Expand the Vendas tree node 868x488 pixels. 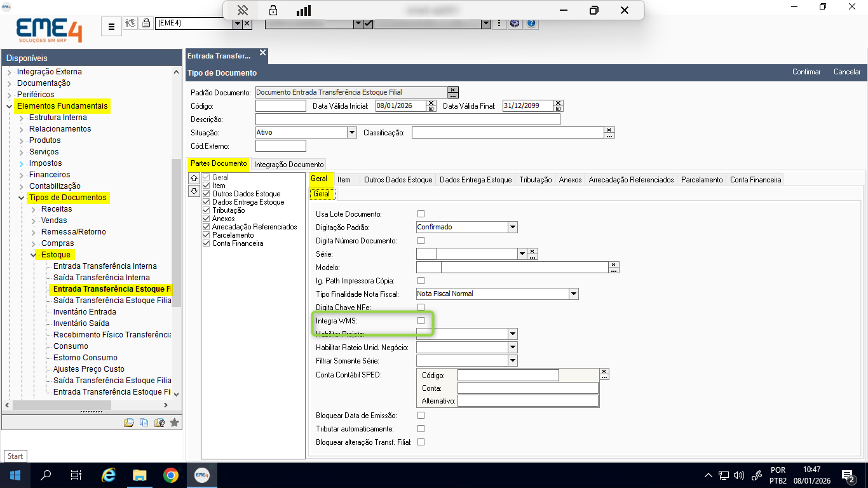(33, 220)
